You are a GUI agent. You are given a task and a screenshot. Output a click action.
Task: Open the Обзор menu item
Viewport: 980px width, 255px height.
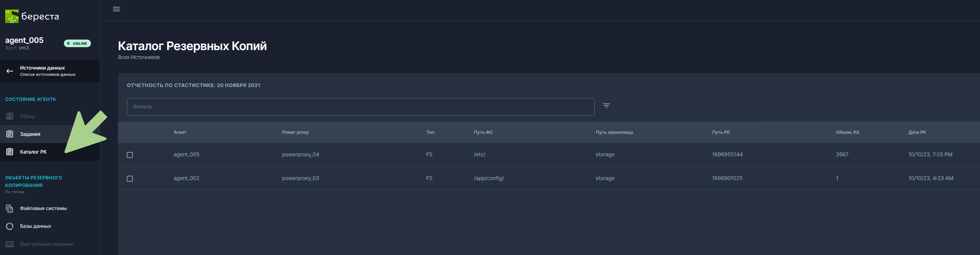tap(27, 117)
